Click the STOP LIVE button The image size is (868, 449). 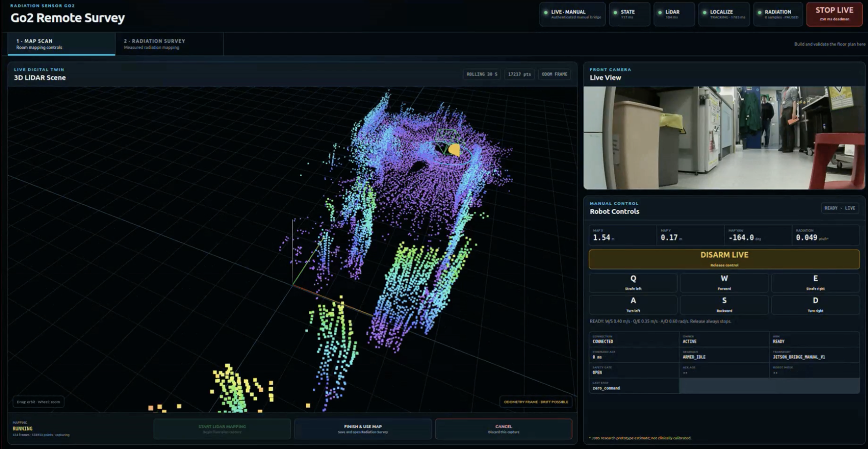pyautogui.click(x=834, y=14)
